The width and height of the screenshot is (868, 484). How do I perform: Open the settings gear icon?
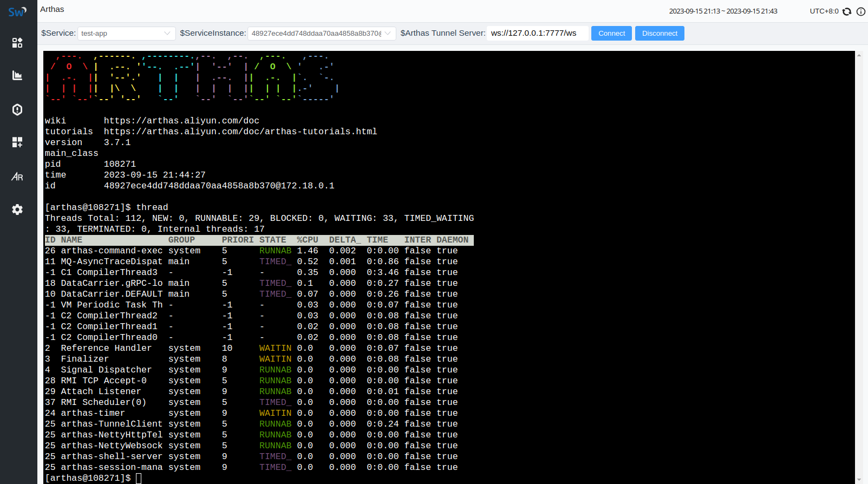(17, 210)
